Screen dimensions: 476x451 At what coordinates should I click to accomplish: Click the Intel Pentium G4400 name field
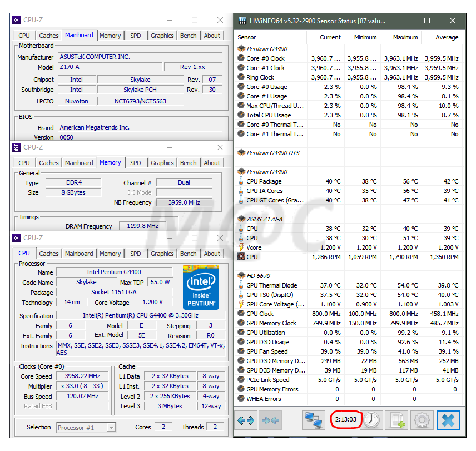point(114,272)
